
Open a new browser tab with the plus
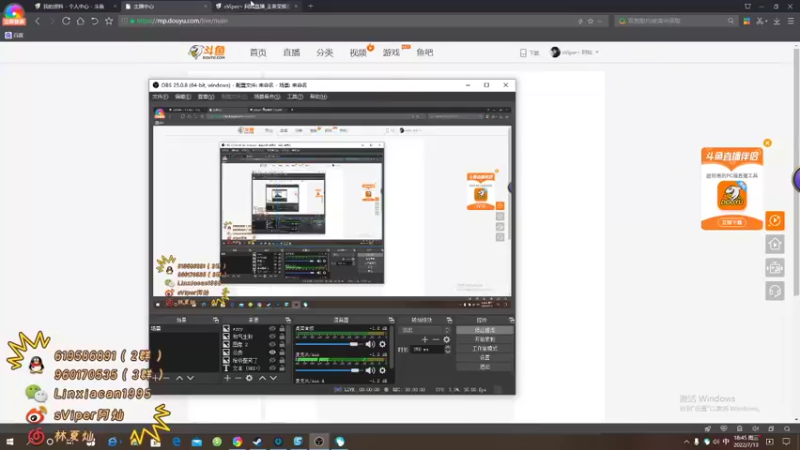(310, 6)
